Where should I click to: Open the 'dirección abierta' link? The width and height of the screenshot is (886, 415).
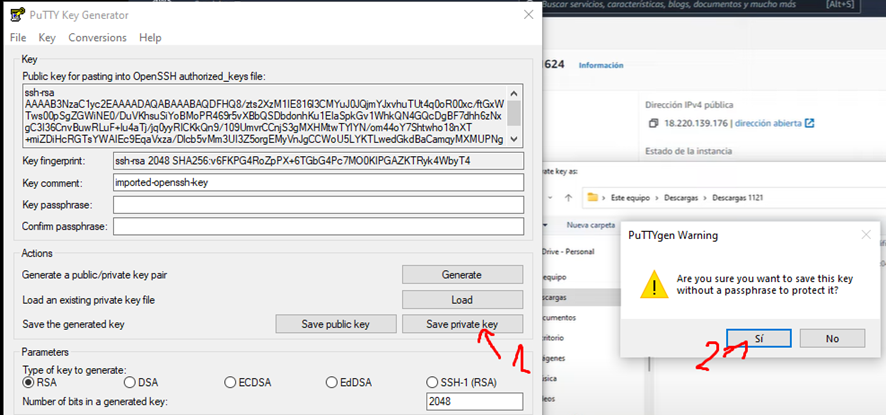774,123
